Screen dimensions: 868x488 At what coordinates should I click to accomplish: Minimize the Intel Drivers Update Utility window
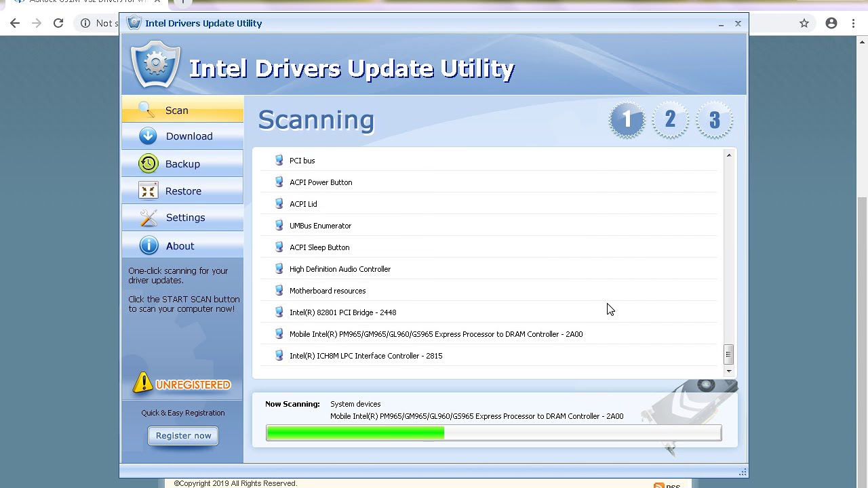(721, 24)
